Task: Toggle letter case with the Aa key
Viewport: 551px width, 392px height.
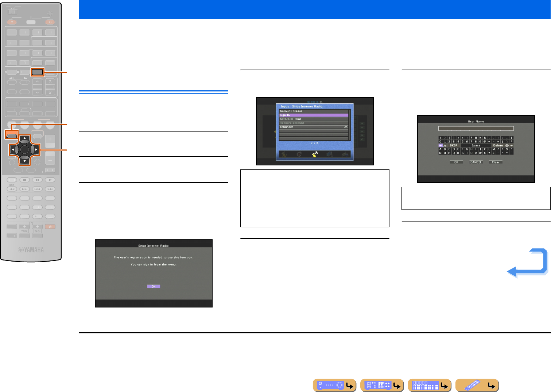Action: click(x=445, y=145)
